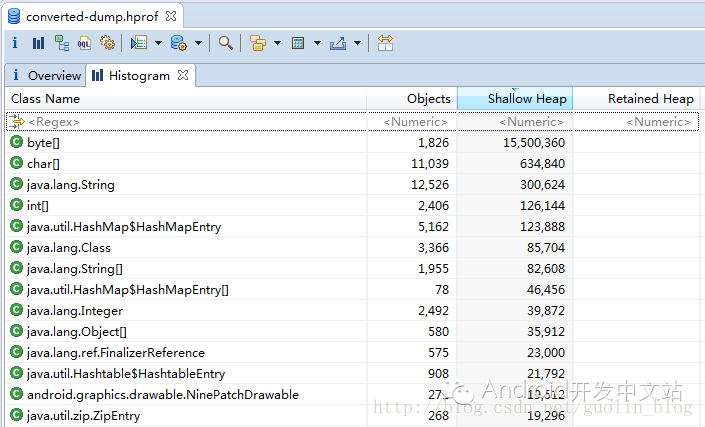Select the java.lang.ref.FinalizerReference row
The height and width of the screenshot is (427, 705).
coord(352,353)
